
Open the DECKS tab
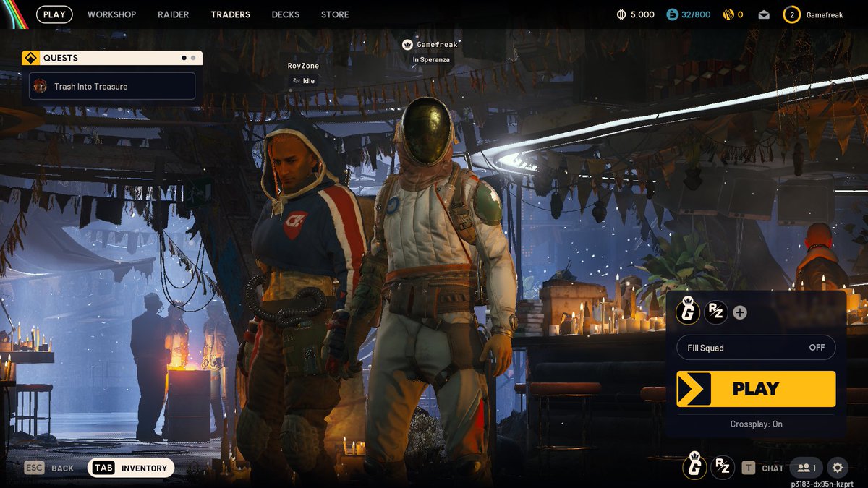(286, 14)
